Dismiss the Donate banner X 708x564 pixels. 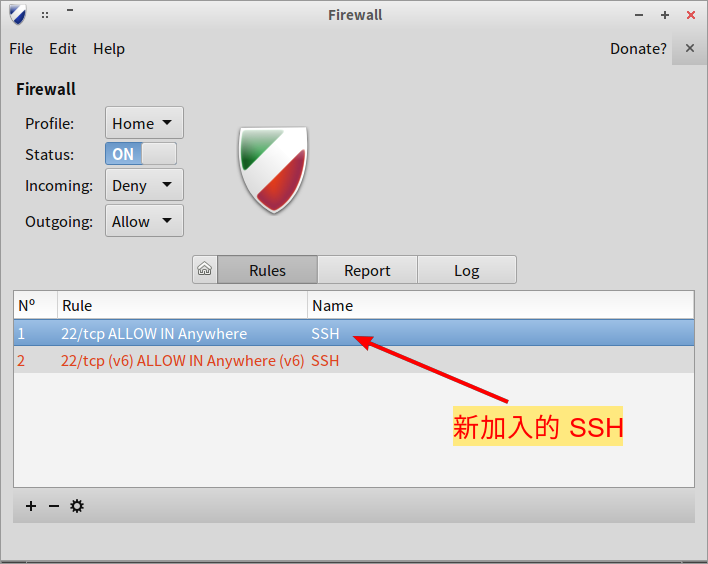point(689,48)
